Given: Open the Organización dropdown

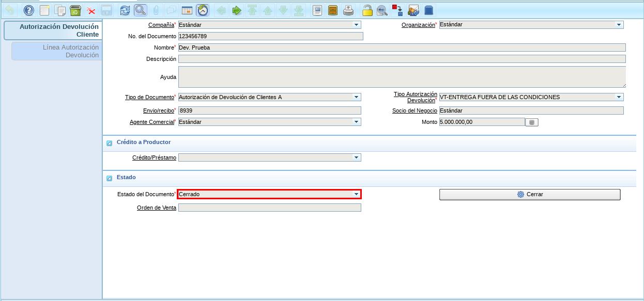Looking at the screenshot, I should pos(619,25).
